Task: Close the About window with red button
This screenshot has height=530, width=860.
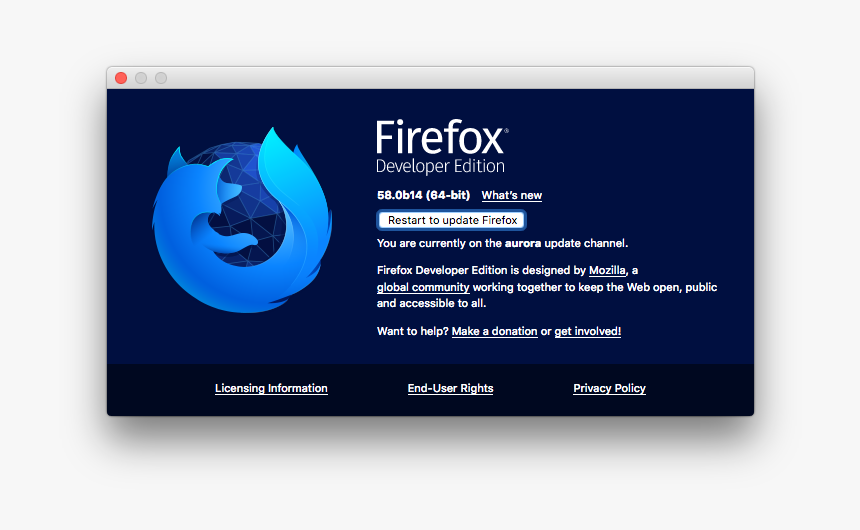Action: [121, 78]
